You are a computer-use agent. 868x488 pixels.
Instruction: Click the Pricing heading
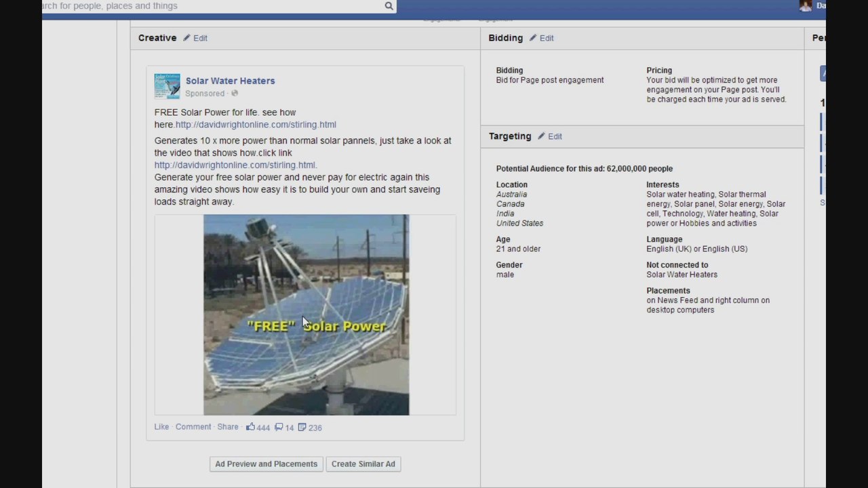click(x=659, y=70)
